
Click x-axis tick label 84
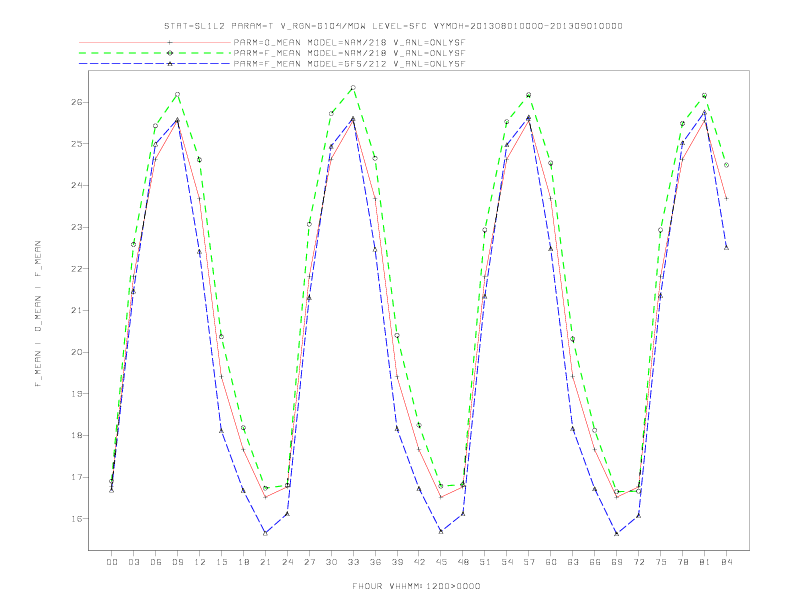(727, 562)
